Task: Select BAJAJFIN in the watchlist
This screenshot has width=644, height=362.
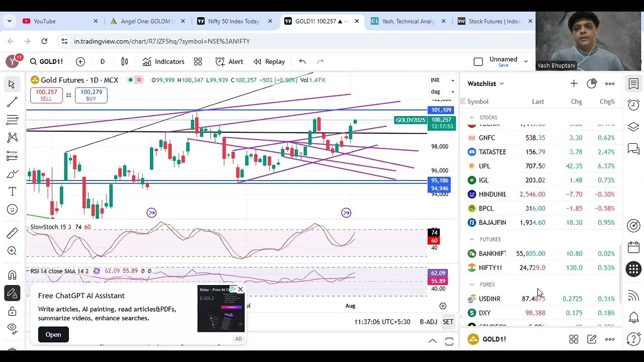Action: (541, 222)
